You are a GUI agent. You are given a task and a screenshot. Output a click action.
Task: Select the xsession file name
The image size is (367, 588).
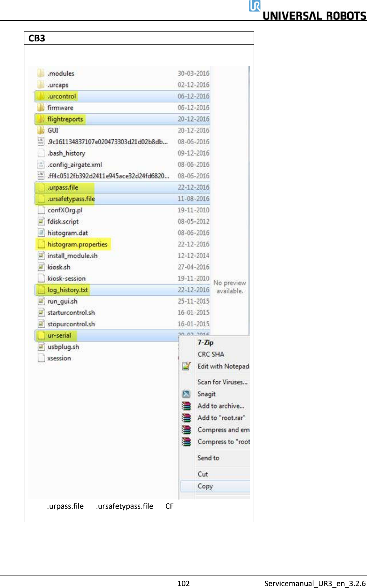tap(59, 358)
